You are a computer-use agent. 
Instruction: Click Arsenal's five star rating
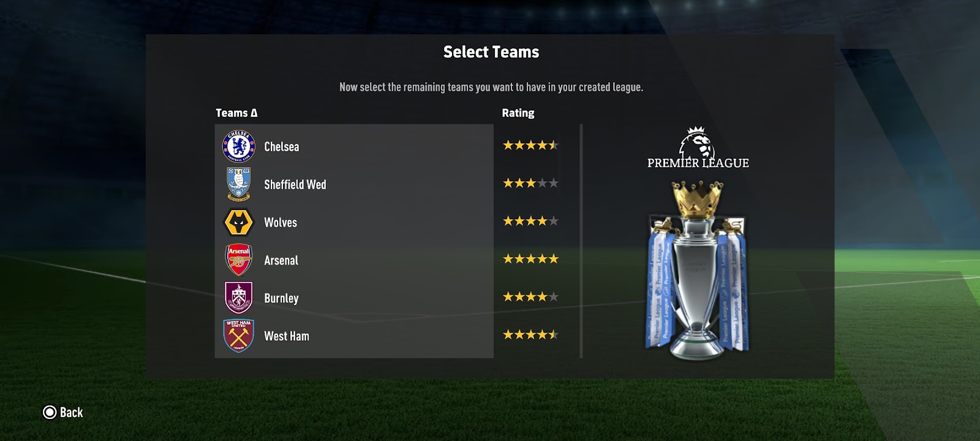click(530, 259)
